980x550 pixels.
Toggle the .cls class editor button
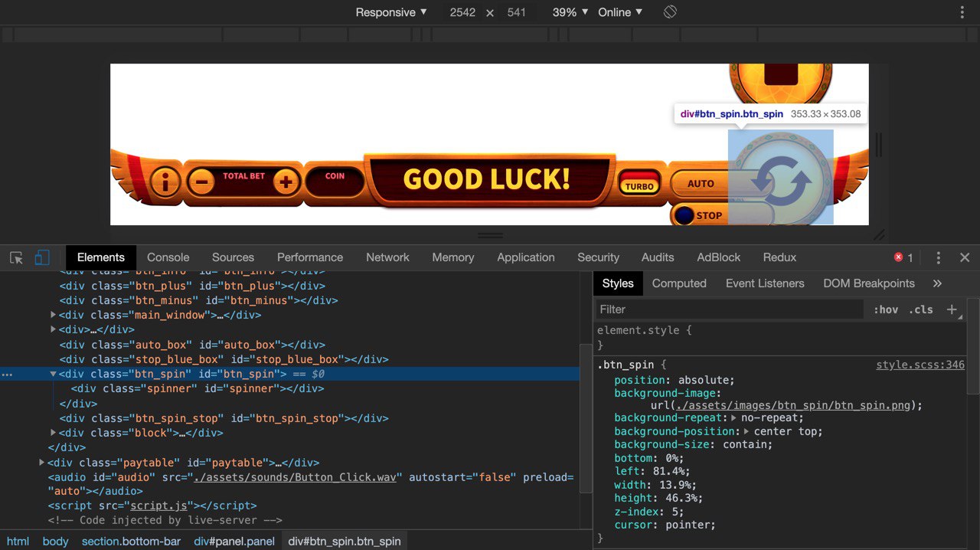[x=921, y=309]
